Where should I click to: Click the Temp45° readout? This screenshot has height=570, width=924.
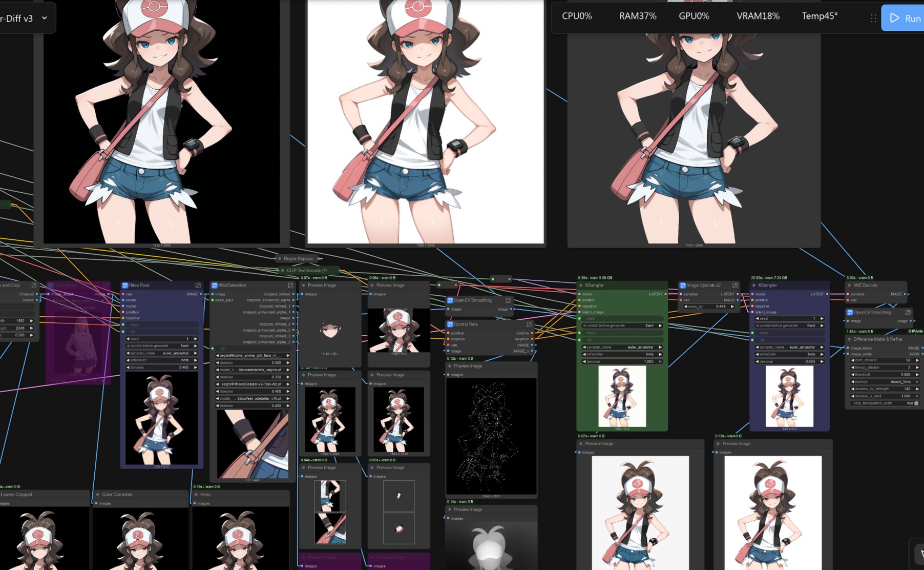(x=820, y=16)
